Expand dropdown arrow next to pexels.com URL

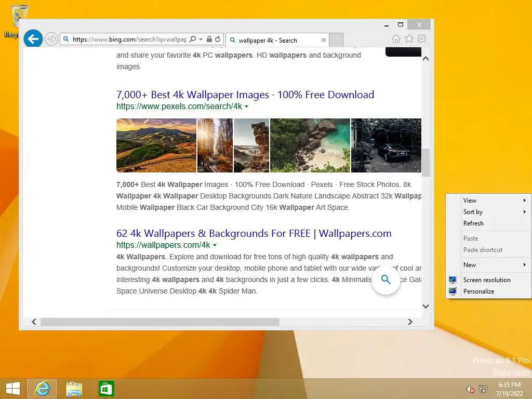pos(247,107)
